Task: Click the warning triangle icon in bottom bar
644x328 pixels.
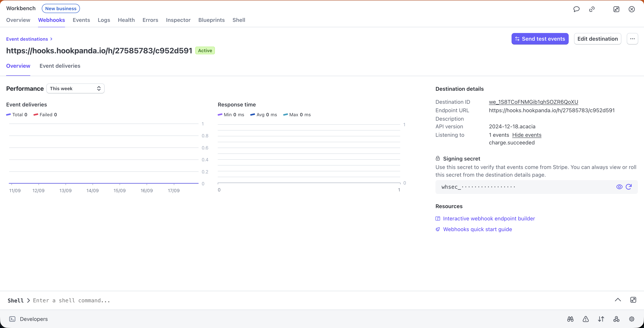Action: (586, 319)
